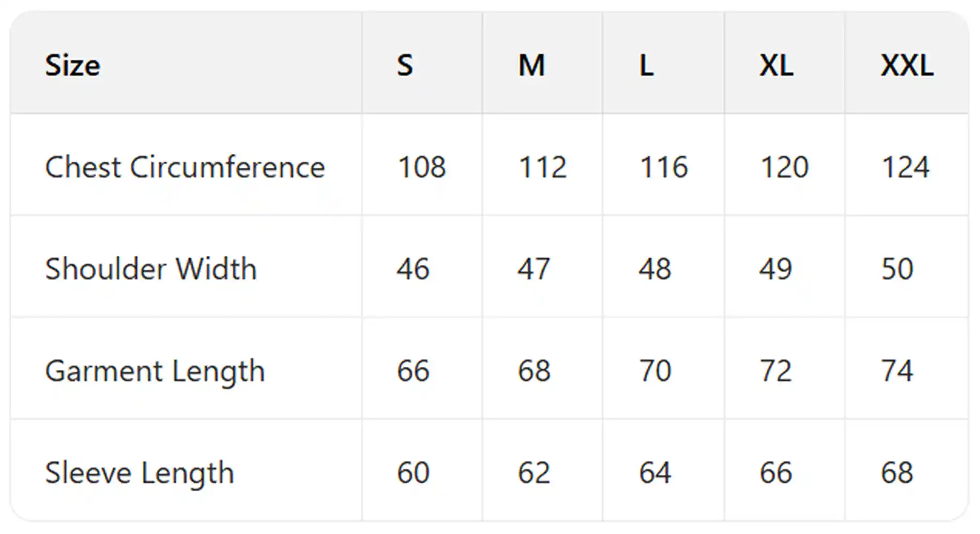The height and width of the screenshot is (534, 980).
Task: Select sleeve length value 60
Action: point(413,473)
